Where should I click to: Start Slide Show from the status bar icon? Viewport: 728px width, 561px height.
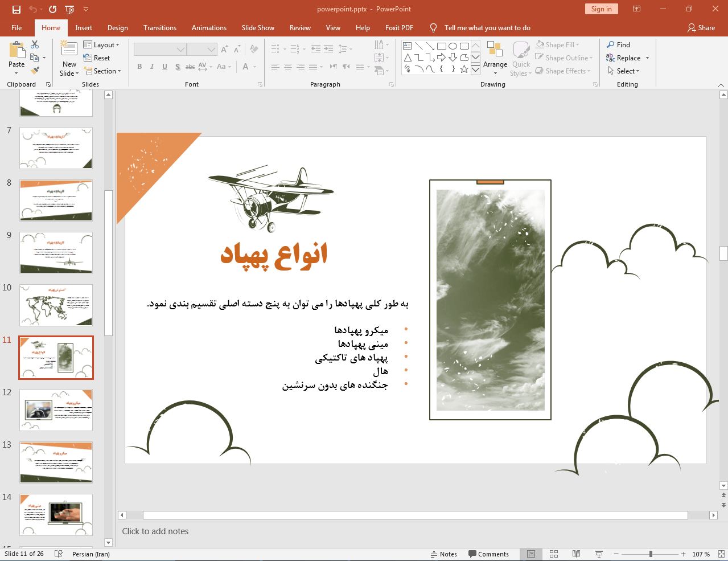[599, 554]
